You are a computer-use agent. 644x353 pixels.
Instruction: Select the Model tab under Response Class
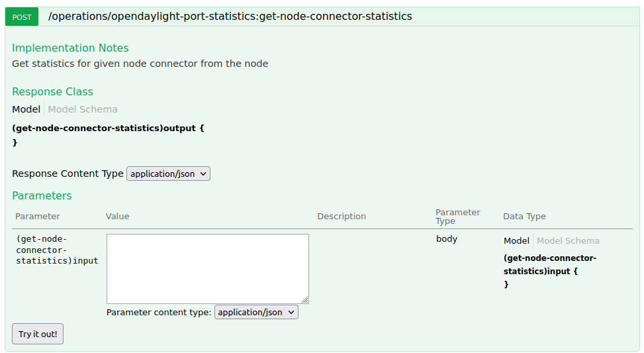(x=26, y=109)
